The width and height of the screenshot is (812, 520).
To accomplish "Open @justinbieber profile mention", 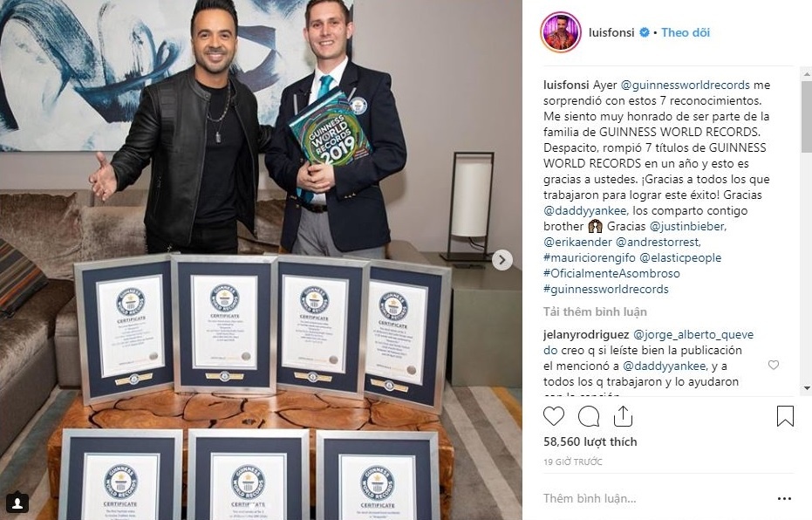I will coord(687,226).
